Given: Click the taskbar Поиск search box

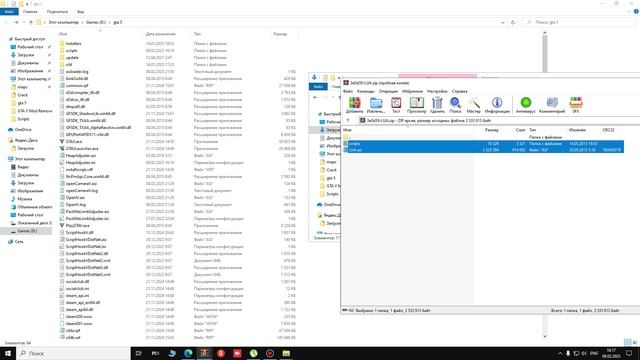Looking at the screenshot, I should 73,353.
